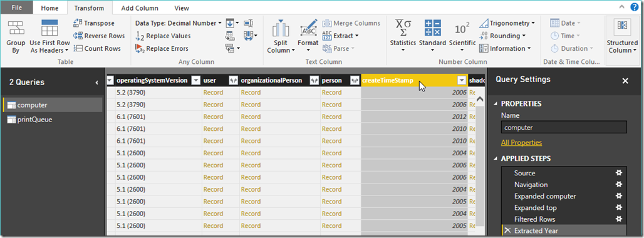
Task: Expand the person column icon
Action: [355, 80]
